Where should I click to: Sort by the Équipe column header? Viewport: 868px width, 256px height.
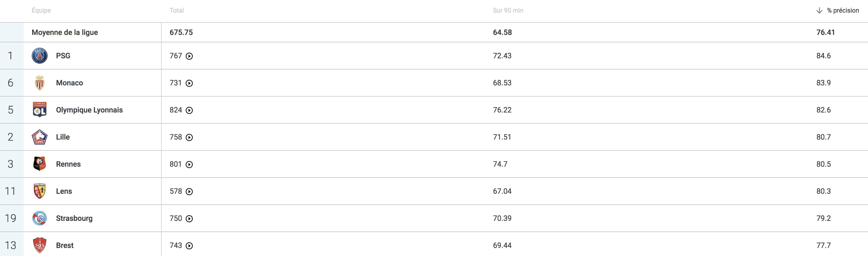coord(41,11)
